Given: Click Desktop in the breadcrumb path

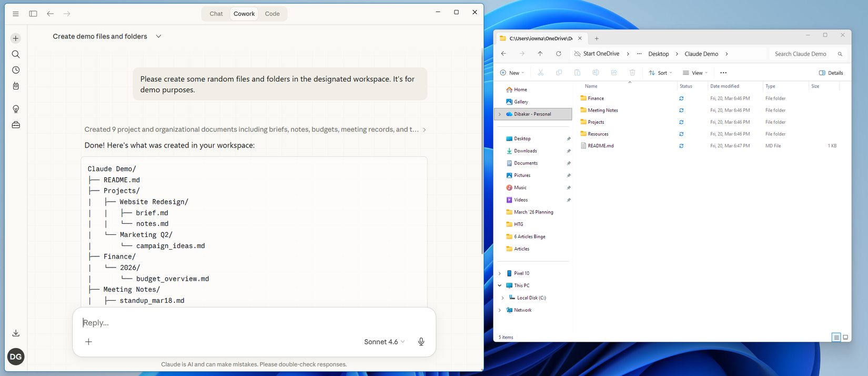Looking at the screenshot, I should (x=659, y=54).
